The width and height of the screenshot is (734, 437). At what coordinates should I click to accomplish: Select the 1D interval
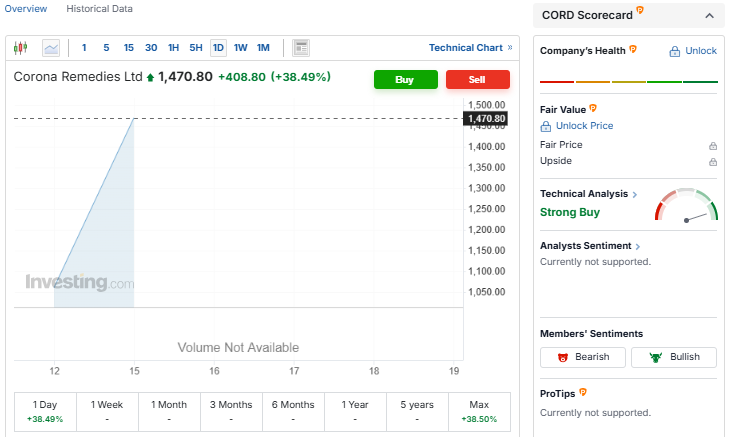click(x=218, y=48)
